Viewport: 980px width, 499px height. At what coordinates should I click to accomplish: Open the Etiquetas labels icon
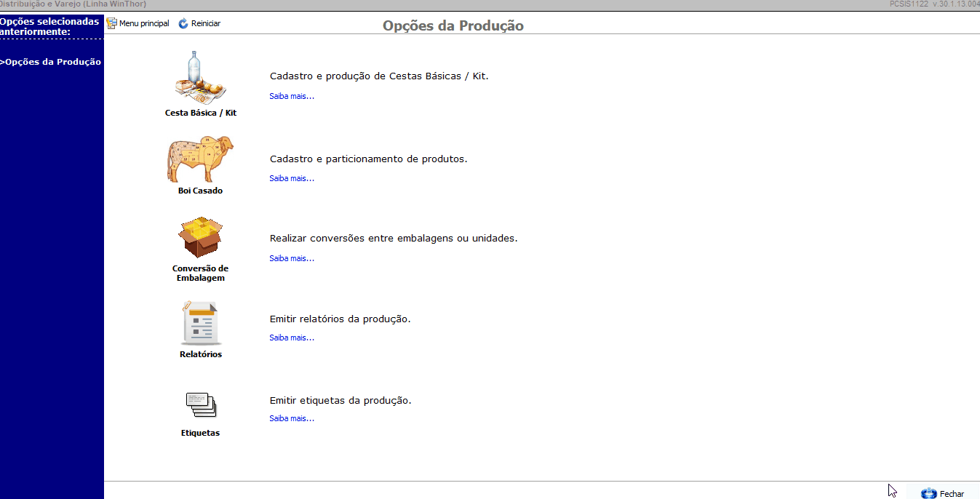point(201,405)
